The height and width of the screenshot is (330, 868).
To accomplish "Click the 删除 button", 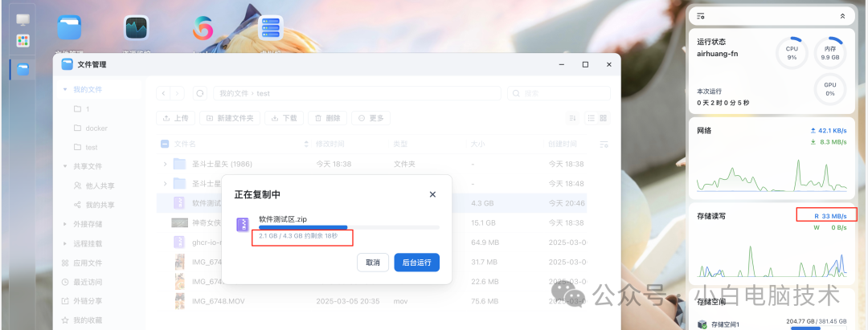I will click(327, 118).
